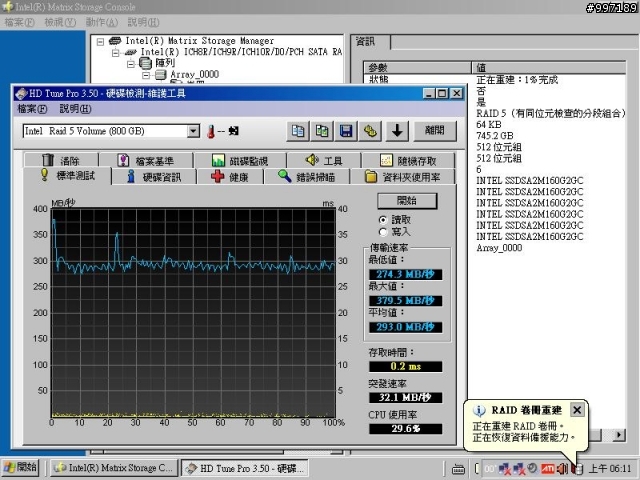This screenshot has width=640, height=480.
Task: Switch to 隨機存取 random access tab
Action: [408, 160]
